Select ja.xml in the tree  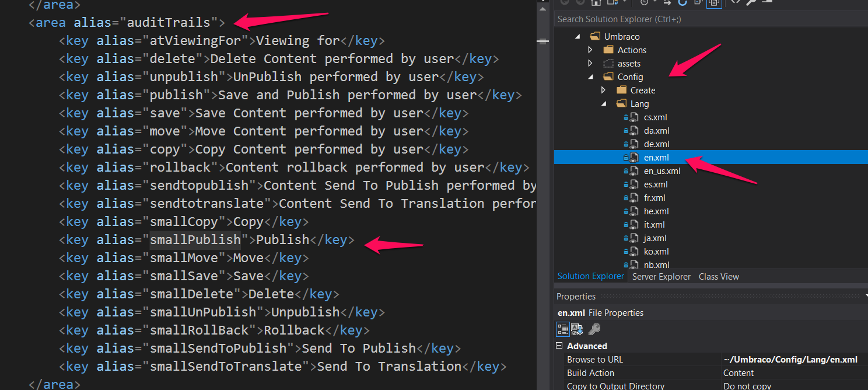(655, 238)
